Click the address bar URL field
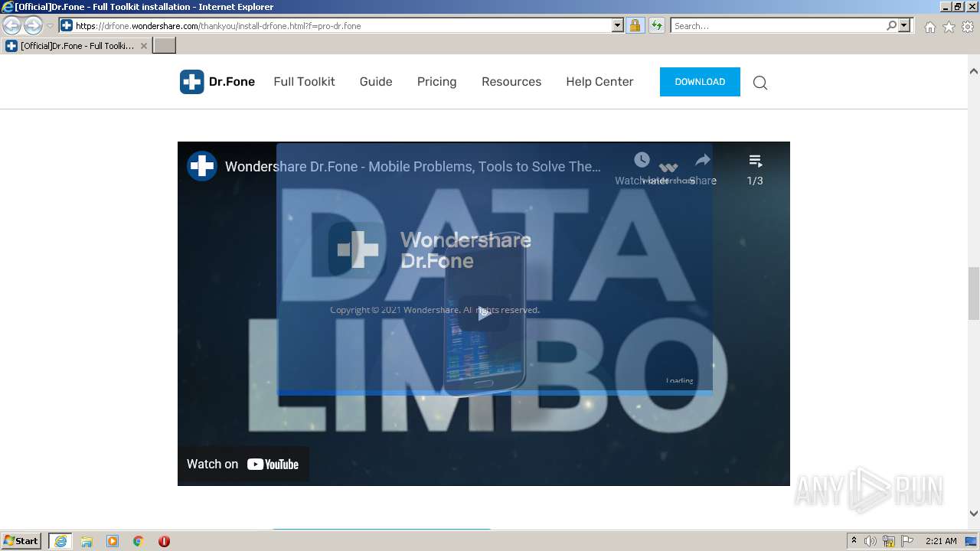This screenshot has height=551, width=980. [342, 25]
